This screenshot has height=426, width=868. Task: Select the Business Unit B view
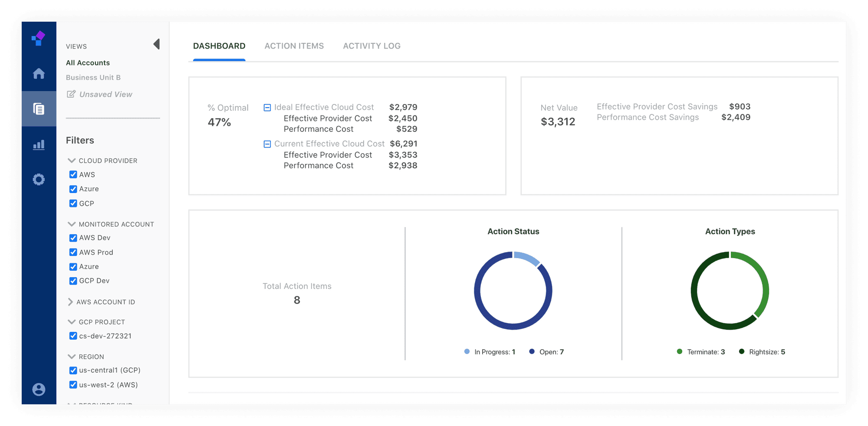tap(93, 78)
